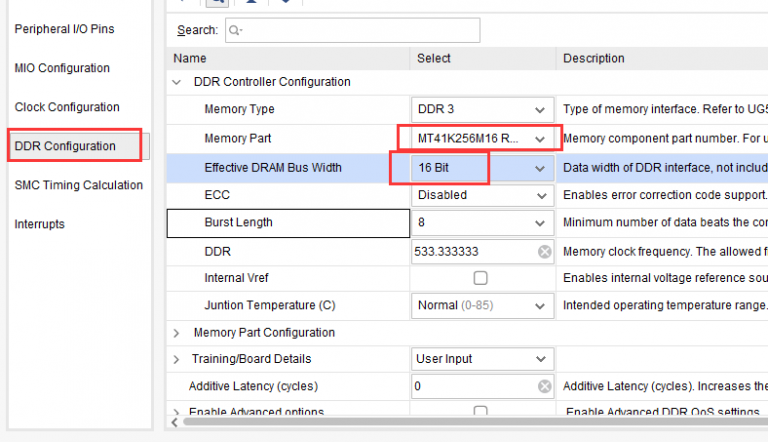Open the Junction Temperature dropdown
This screenshot has height=442, width=768.
pyautogui.click(x=540, y=305)
